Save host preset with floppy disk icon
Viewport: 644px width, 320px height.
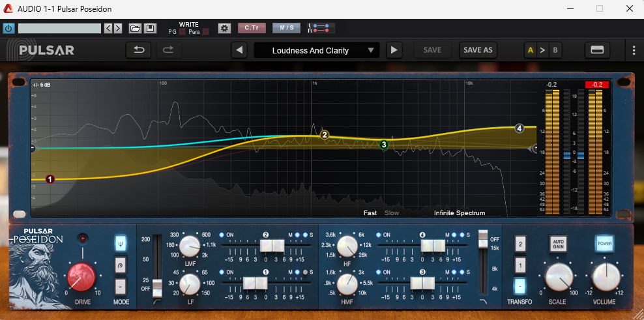pos(150,28)
